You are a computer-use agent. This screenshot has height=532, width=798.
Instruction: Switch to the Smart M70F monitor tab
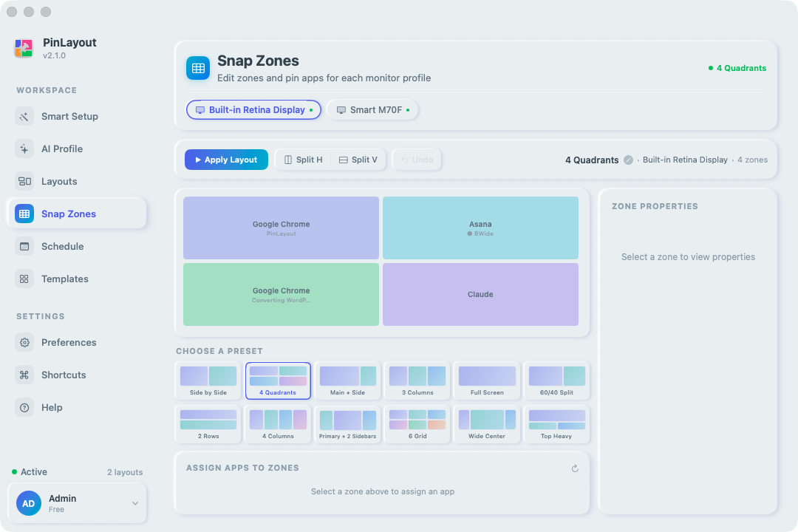372,110
